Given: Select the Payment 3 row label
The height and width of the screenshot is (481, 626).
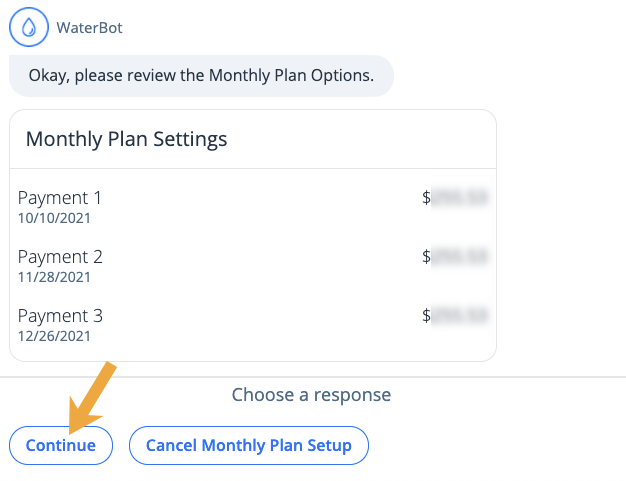Looking at the screenshot, I should point(60,316).
